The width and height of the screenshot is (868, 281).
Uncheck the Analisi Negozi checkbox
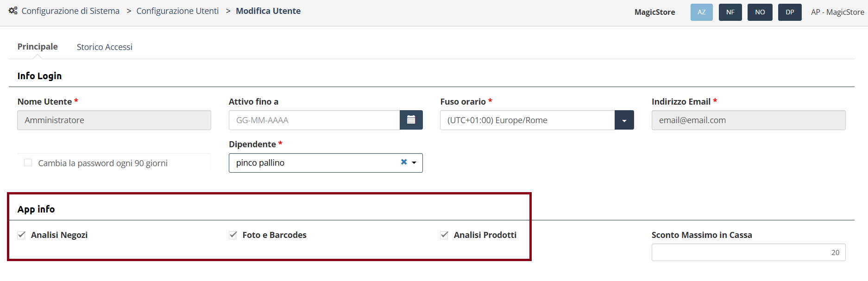21,235
